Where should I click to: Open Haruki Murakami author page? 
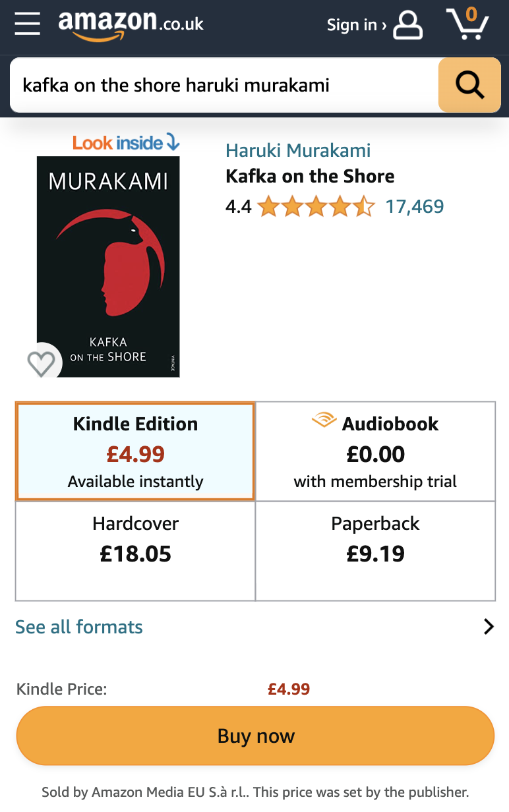(x=298, y=150)
